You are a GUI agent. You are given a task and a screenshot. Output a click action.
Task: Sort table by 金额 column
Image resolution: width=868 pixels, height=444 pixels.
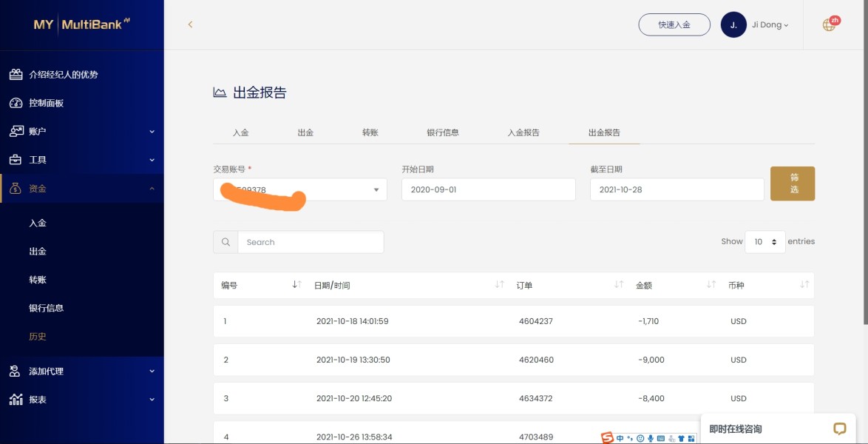point(711,285)
